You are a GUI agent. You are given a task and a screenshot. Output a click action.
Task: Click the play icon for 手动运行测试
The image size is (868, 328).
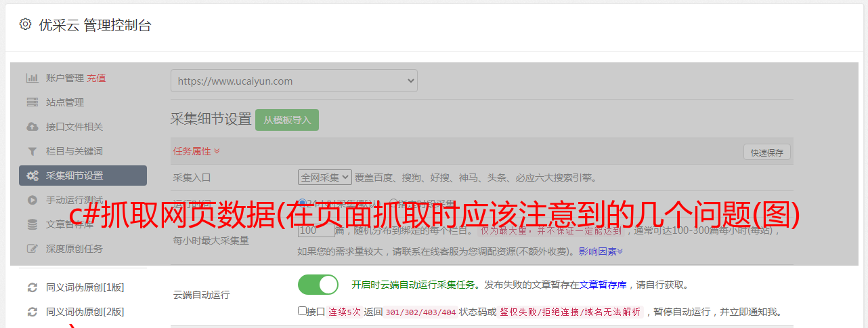click(x=32, y=200)
